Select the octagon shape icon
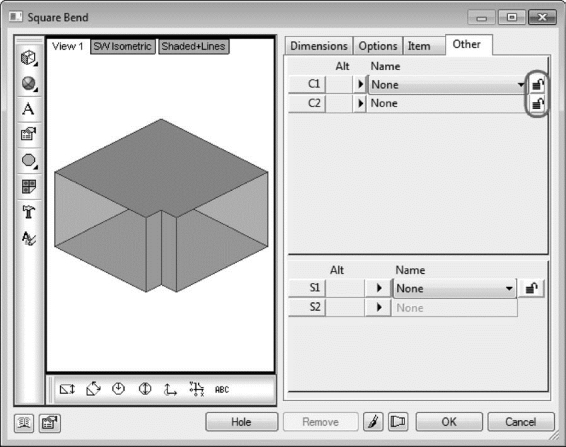The image size is (566, 447). point(29,161)
